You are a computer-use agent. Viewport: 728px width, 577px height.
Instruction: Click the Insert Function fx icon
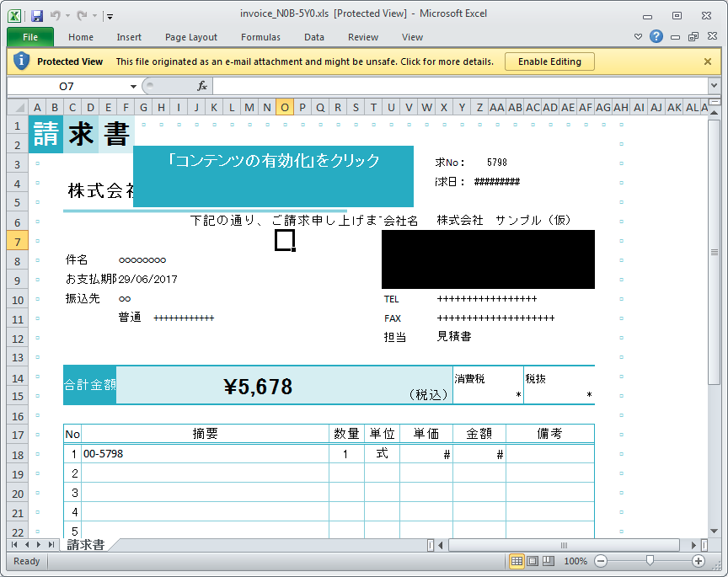coord(202,86)
